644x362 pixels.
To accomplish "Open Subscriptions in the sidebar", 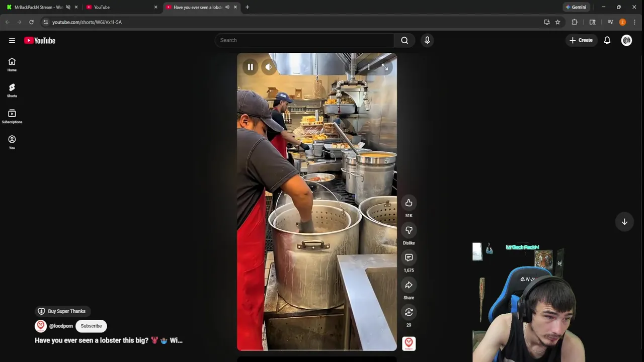I will pos(12,117).
